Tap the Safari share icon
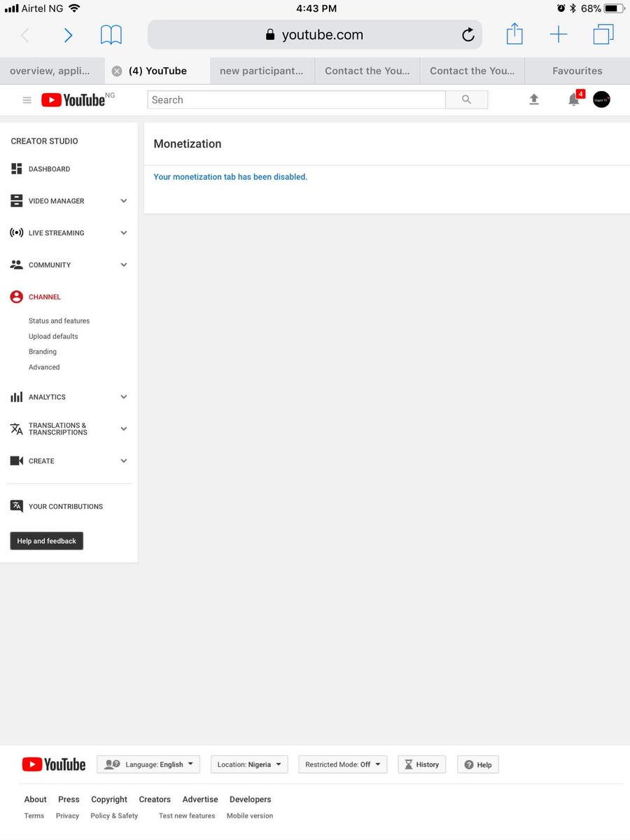630x840 pixels. [514, 34]
